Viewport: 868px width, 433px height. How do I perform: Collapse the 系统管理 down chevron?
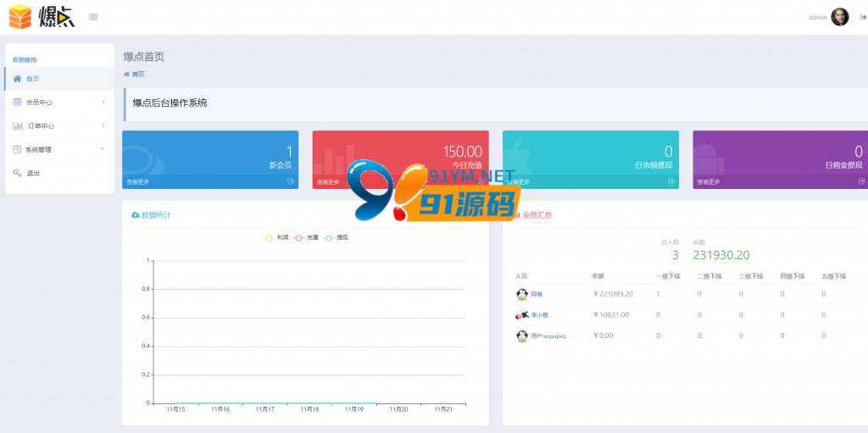pyautogui.click(x=103, y=148)
